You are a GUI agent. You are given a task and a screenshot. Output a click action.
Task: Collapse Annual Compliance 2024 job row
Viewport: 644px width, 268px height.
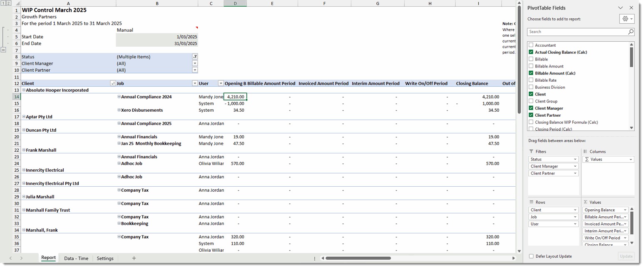(119, 97)
